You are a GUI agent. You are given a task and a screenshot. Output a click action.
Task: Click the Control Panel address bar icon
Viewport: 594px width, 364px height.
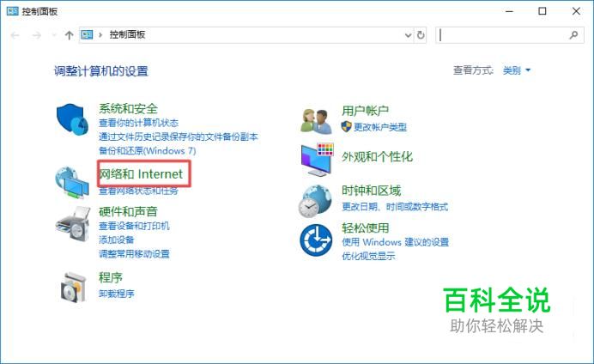pyautogui.click(x=87, y=35)
